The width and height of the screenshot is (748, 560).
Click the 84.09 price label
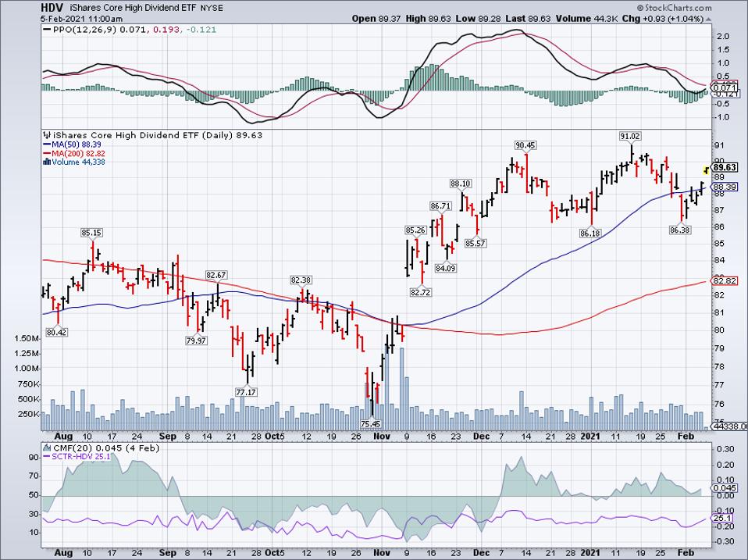click(x=446, y=269)
